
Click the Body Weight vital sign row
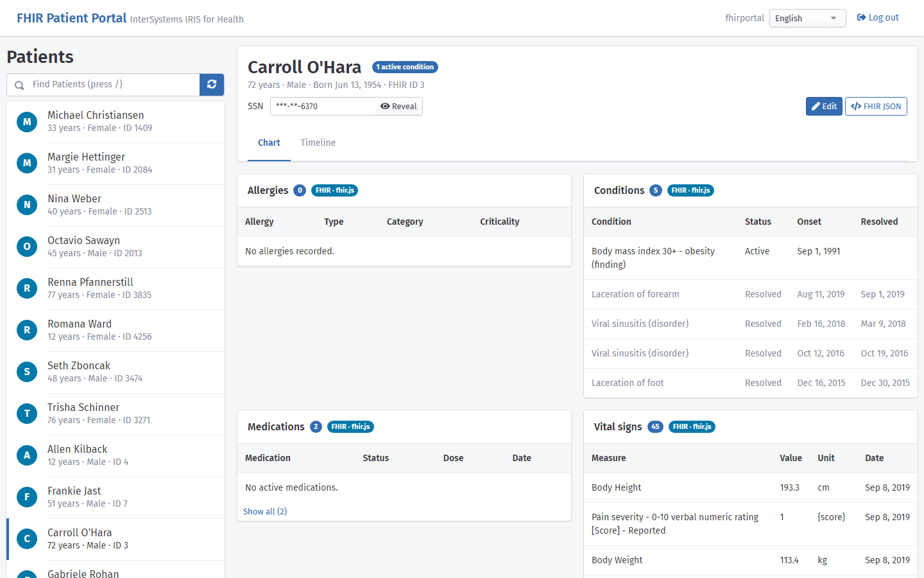pyautogui.click(x=751, y=560)
